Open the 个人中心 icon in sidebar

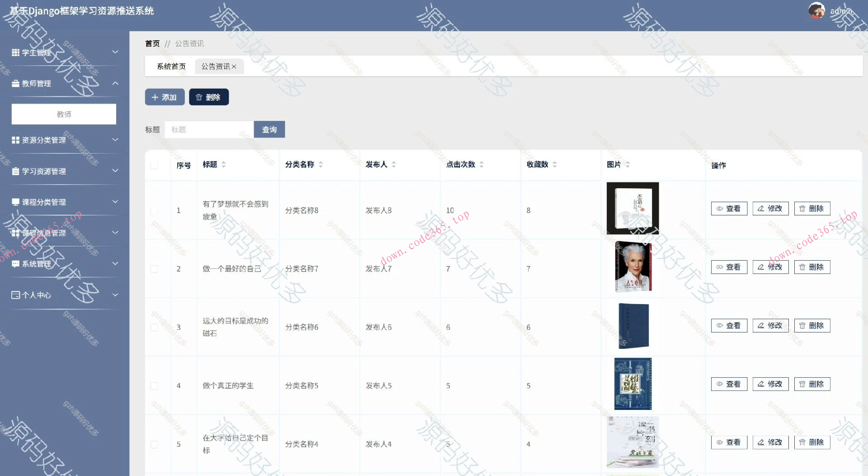tap(15, 295)
